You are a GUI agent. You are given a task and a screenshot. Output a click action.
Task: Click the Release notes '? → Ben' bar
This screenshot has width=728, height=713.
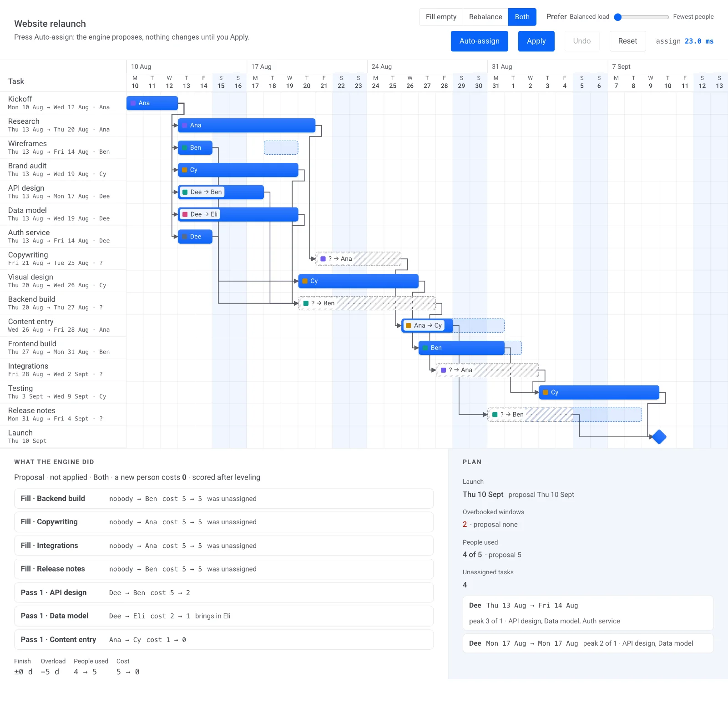point(530,415)
